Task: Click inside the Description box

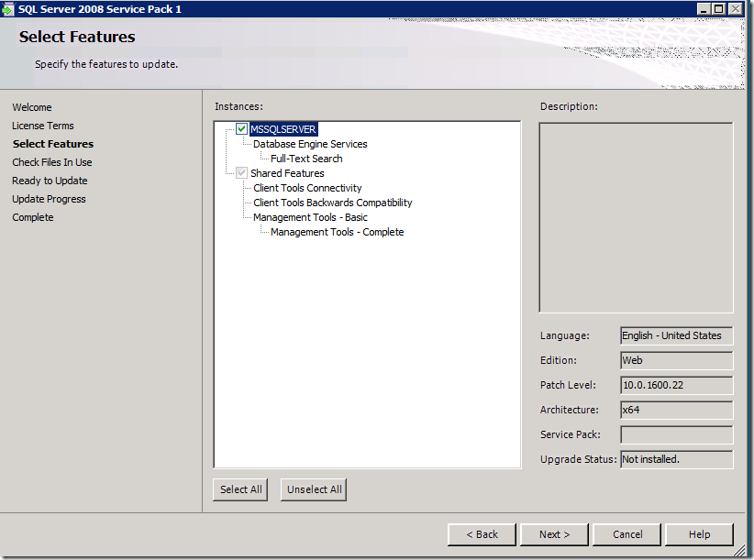Action: (636, 217)
